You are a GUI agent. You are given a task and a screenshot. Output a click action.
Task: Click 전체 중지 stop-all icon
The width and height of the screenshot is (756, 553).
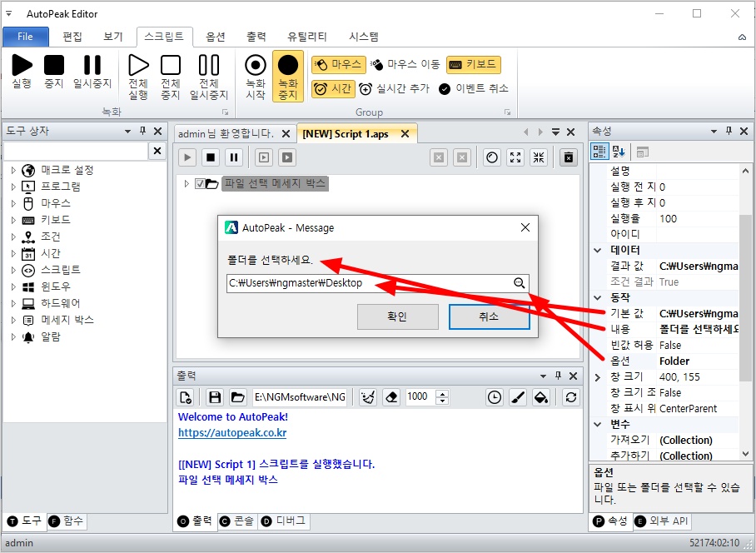tap(170, 77)
